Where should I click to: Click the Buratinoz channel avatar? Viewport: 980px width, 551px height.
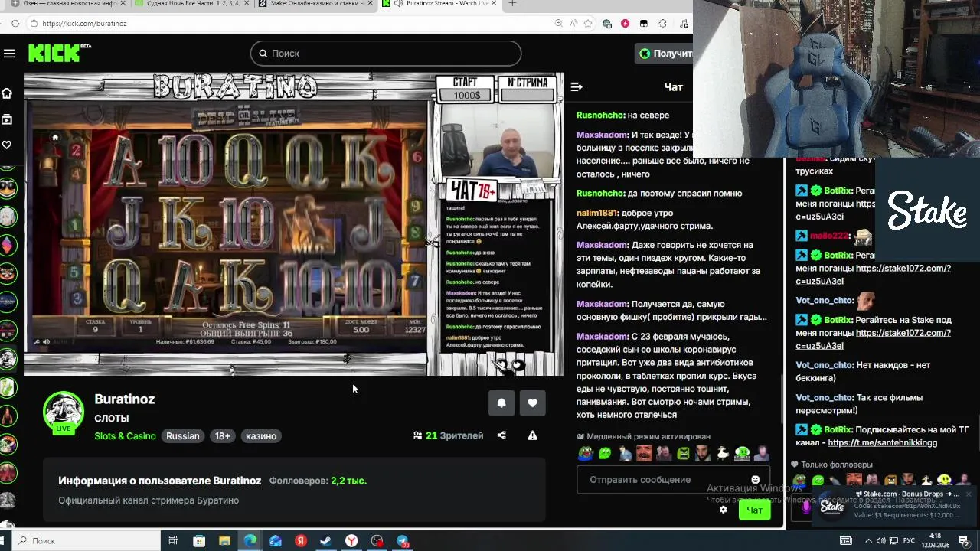63,411
